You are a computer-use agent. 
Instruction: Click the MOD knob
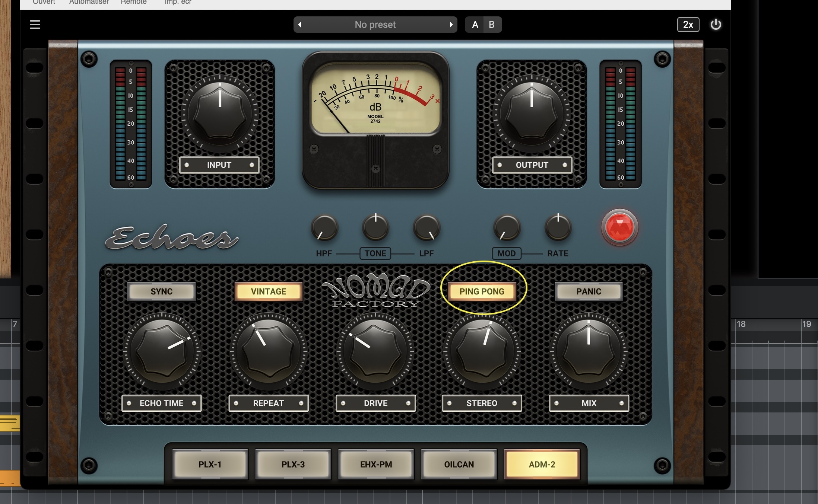click(x=507, y=227)
